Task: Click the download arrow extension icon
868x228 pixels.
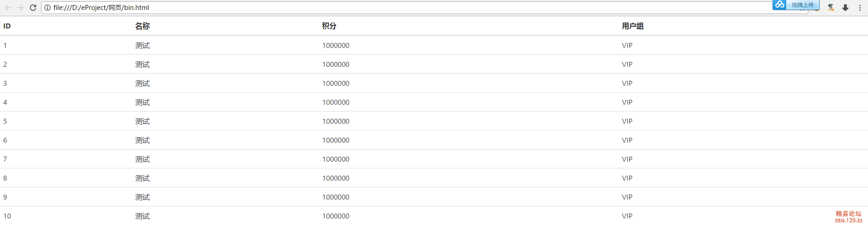Action: tap(845, 8)
